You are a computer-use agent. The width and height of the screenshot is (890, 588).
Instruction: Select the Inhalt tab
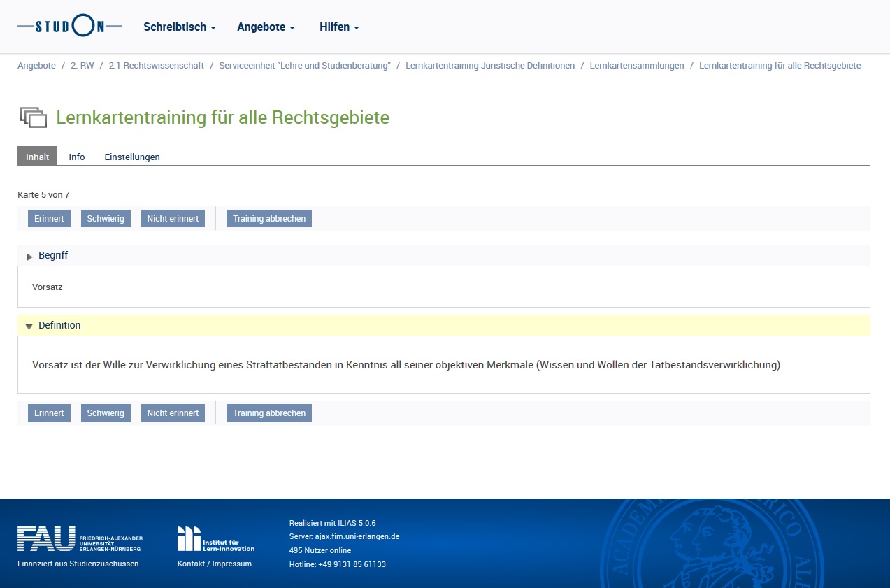click(x=38, y=157)
